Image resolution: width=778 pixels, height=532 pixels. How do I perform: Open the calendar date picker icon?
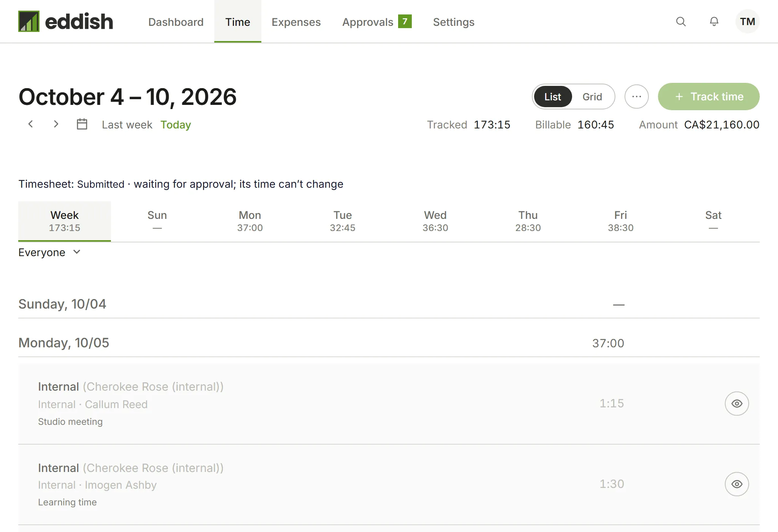point(82,124)
